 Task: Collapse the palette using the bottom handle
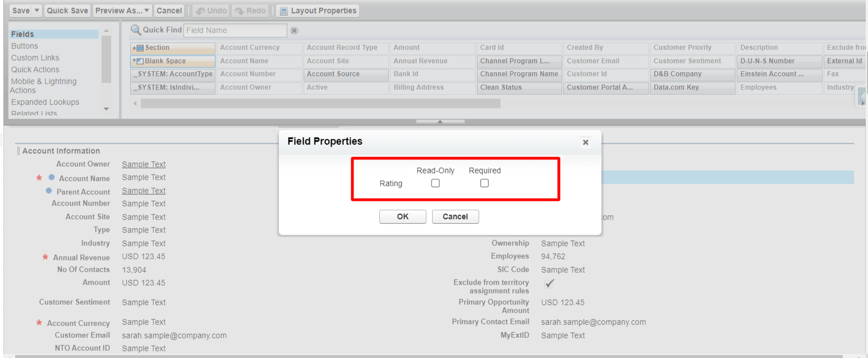tap(440, 121)
